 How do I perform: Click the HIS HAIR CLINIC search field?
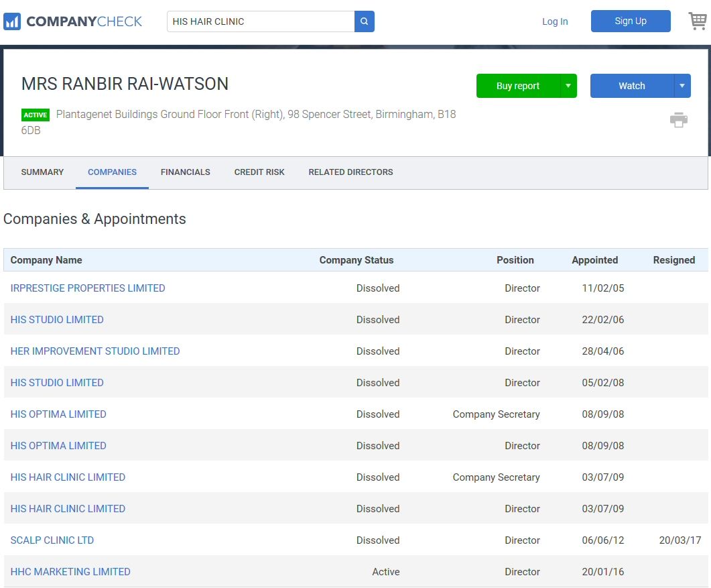pos(261,21)
